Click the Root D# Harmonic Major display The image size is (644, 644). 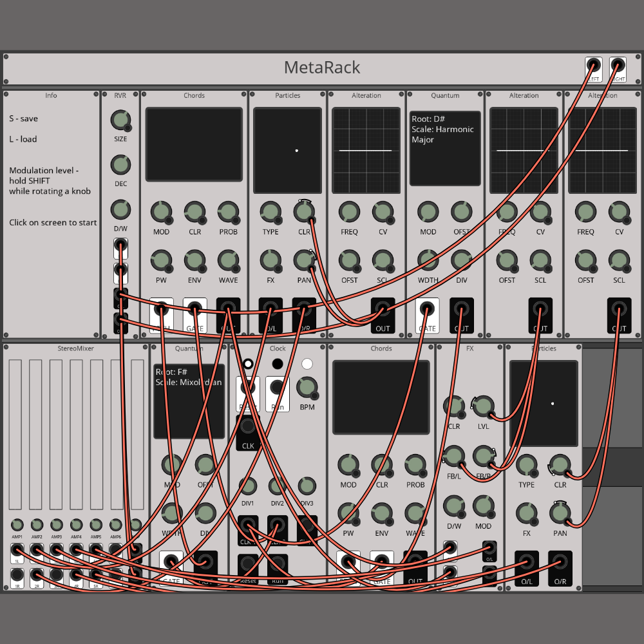(x=445, y=148)
